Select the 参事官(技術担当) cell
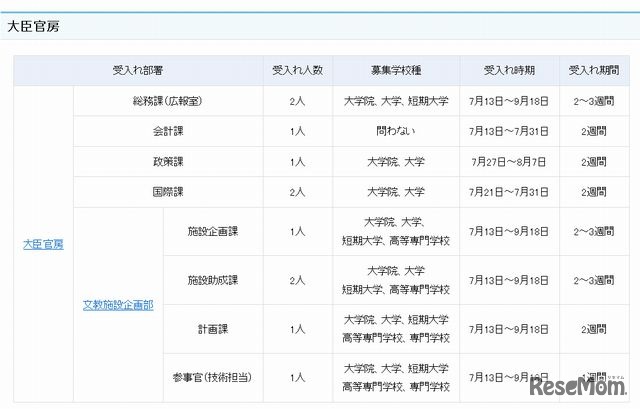Screen dimensions: 640x409 click(213, 378)
